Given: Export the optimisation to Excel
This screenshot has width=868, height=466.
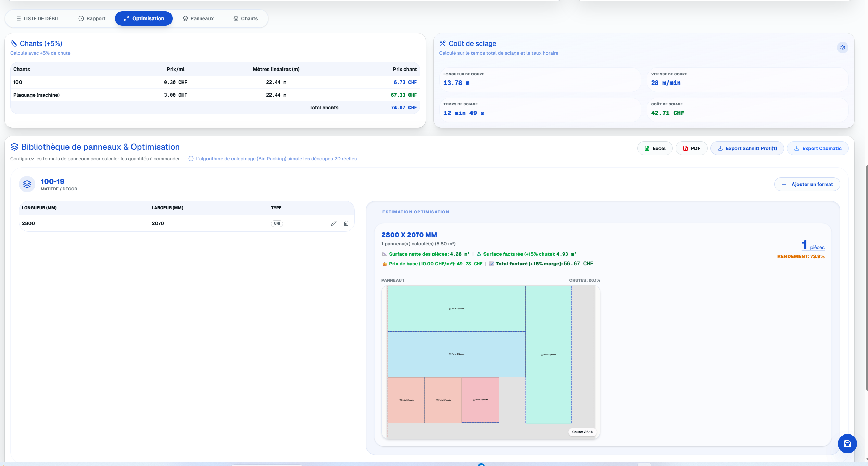Looking at the screenshot, I should pyautogui.click(x=655, y=148).
